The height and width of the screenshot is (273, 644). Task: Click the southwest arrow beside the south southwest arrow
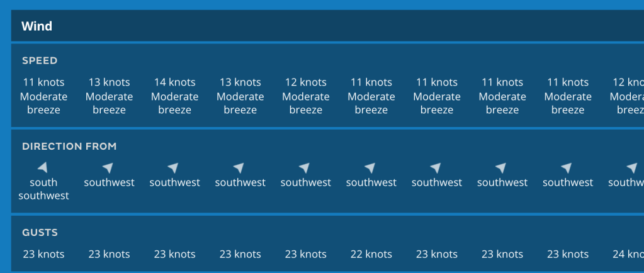coord(108,168)
